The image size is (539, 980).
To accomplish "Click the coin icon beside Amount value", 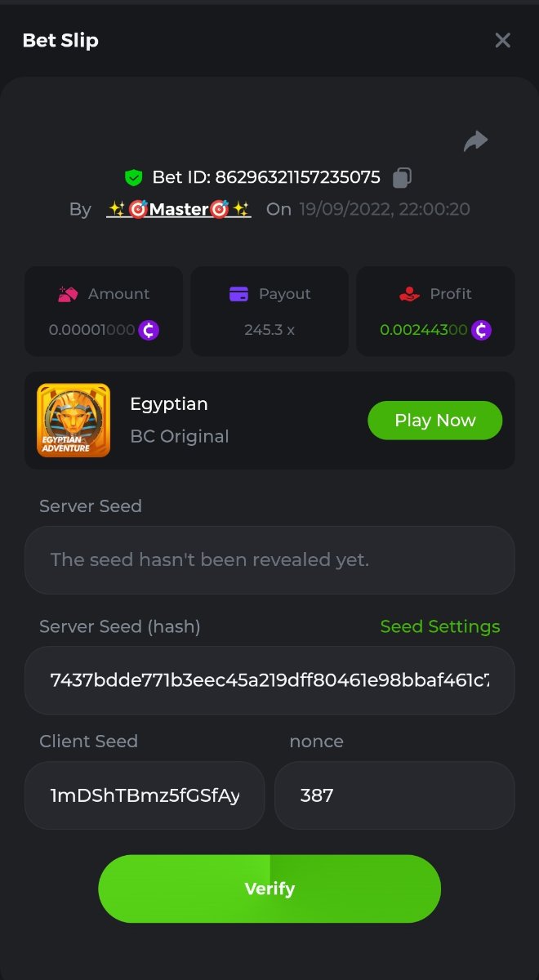I will (149, 330).
